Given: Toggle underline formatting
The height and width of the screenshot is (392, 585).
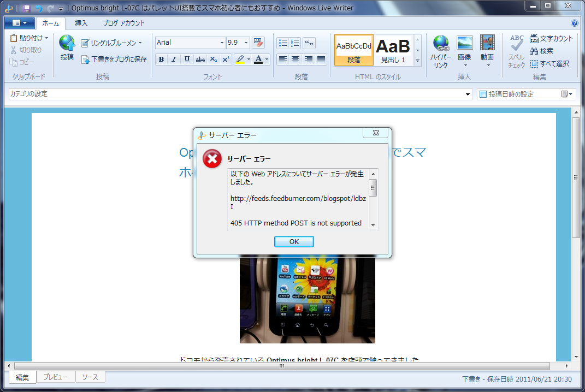Looking at the screenshot, I should point(187,60).
